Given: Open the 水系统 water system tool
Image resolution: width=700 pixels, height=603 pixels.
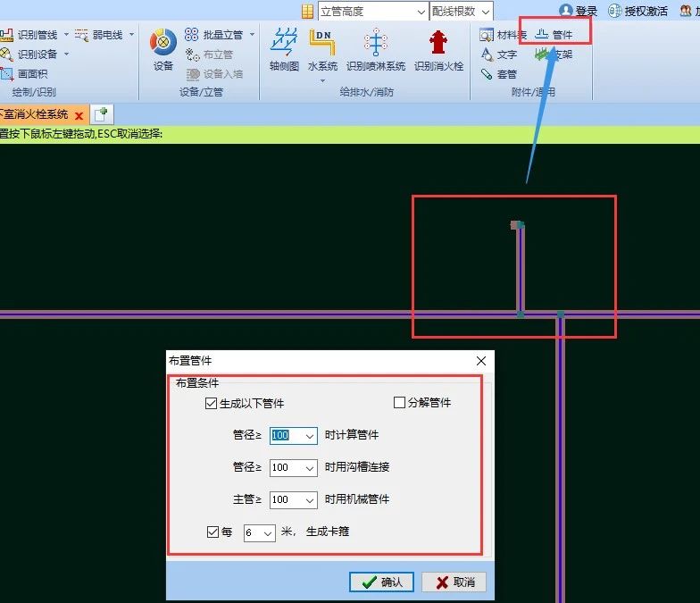Looking at the screenshot, I should pos(322,48).
